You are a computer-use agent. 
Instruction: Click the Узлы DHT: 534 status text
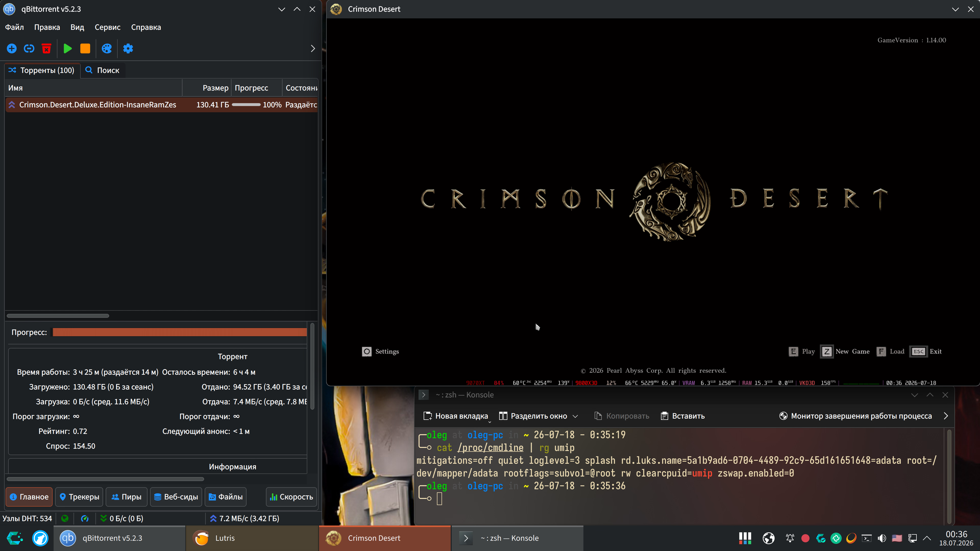pyautogui.click(x=27, y=518)
